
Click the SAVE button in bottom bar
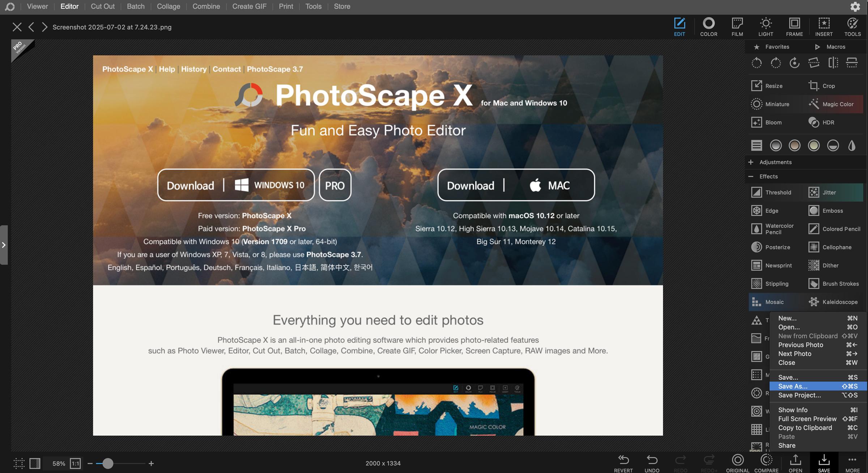coord(824,463)
